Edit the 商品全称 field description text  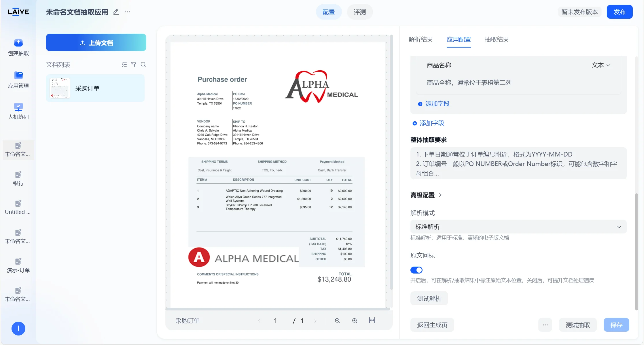click(469, 83)
